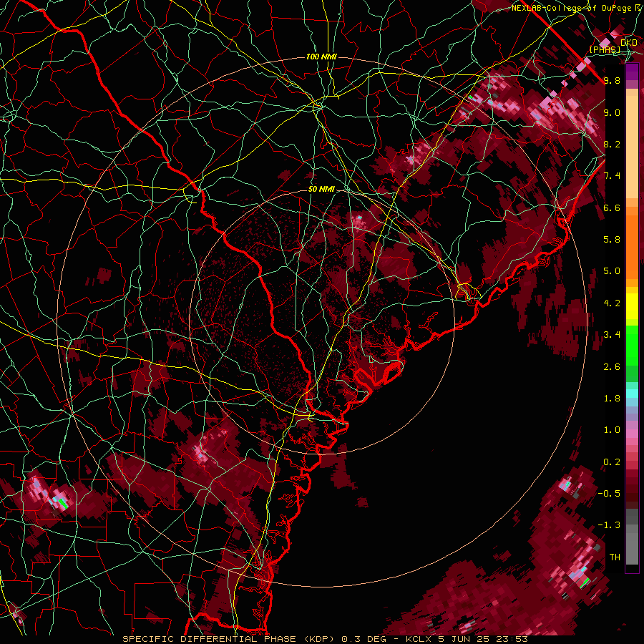
Task: Click the 5 JUN 25 23:53 timestamp
Action: pyautogui.click(x=484, y=639)
